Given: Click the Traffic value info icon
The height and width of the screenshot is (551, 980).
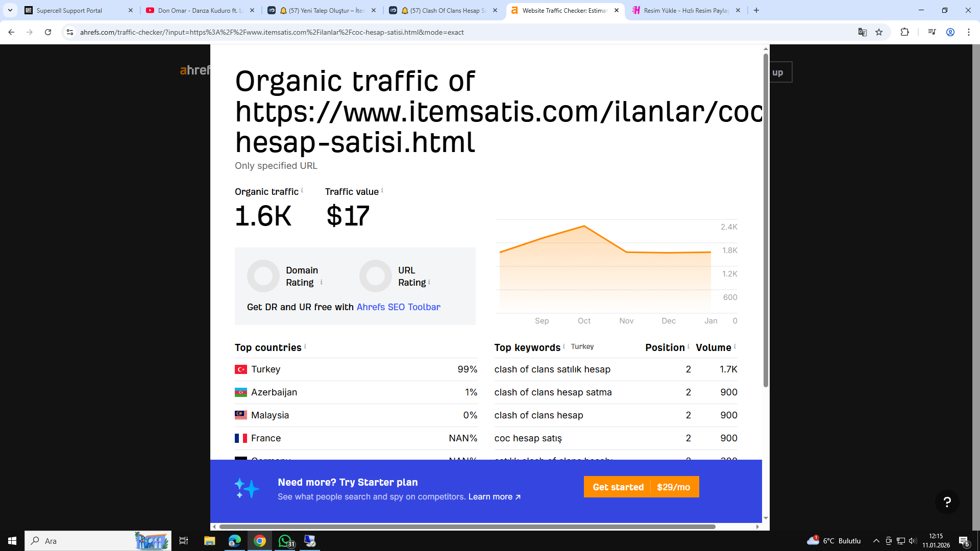Looking at the screenshot, I should pos(382,190).
